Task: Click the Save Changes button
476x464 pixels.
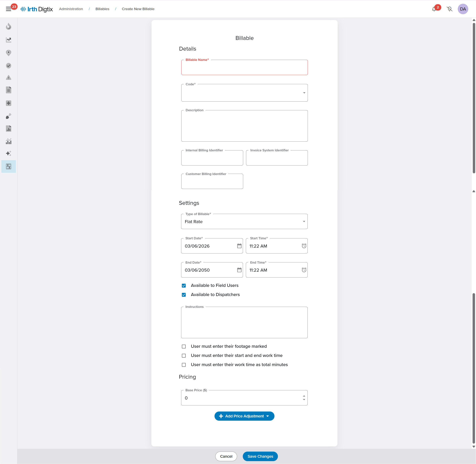Action: (x=260, y=456)
